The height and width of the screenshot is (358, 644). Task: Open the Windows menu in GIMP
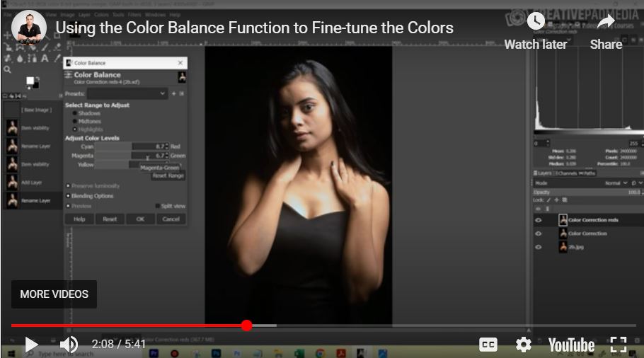pyautogui.click(x=155, y=15)
